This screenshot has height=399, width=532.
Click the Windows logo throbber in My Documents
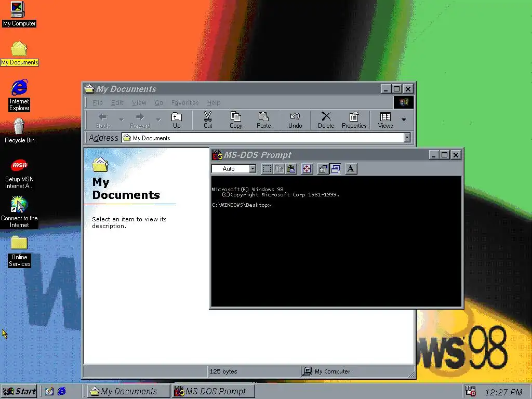403,102
